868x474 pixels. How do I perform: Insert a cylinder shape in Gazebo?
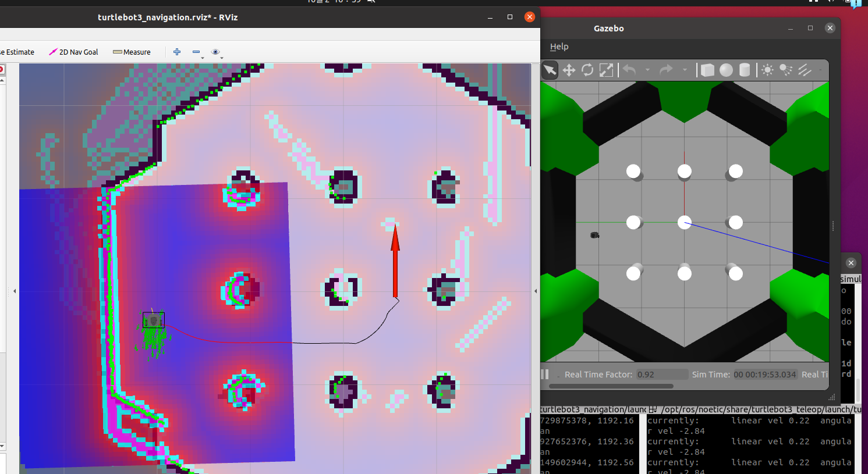tap(745, 70)
